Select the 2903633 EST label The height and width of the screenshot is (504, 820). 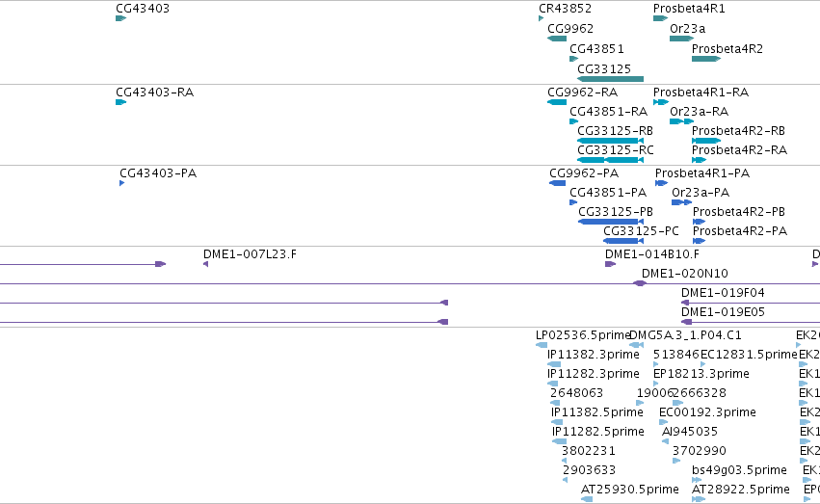(589, 471)
